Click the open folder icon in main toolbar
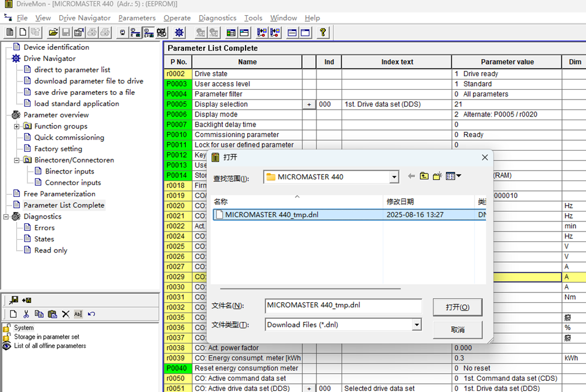586x392 pixels. [x=53, y=32]
